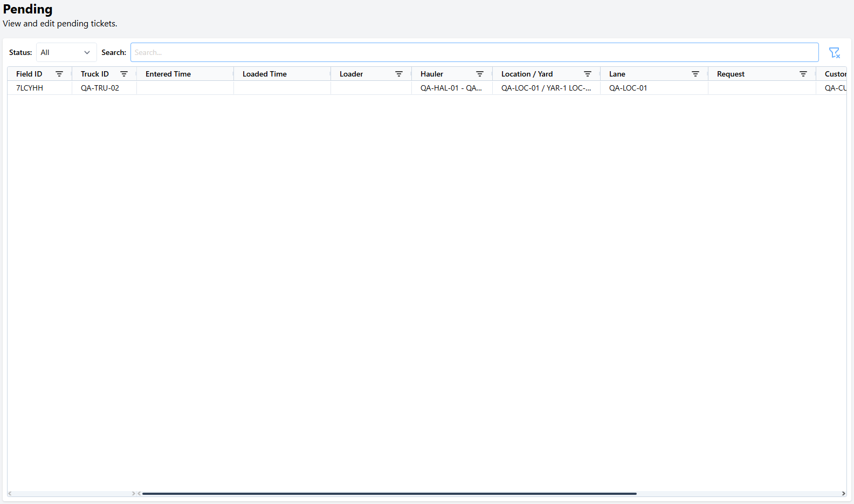This screenshot has height=504, width=854.
Task: Click the horizontal scrollbar thumb
Action: point(388,493)
